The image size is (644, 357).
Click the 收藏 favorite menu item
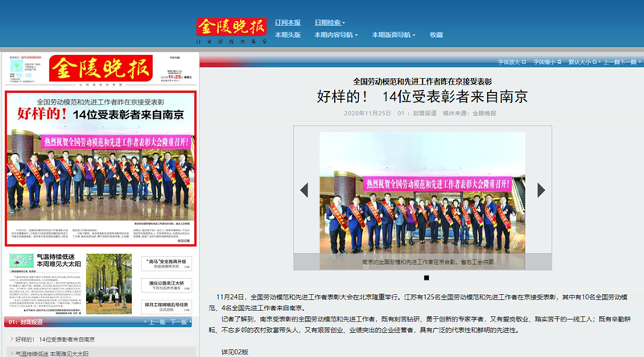click(436, 35)
